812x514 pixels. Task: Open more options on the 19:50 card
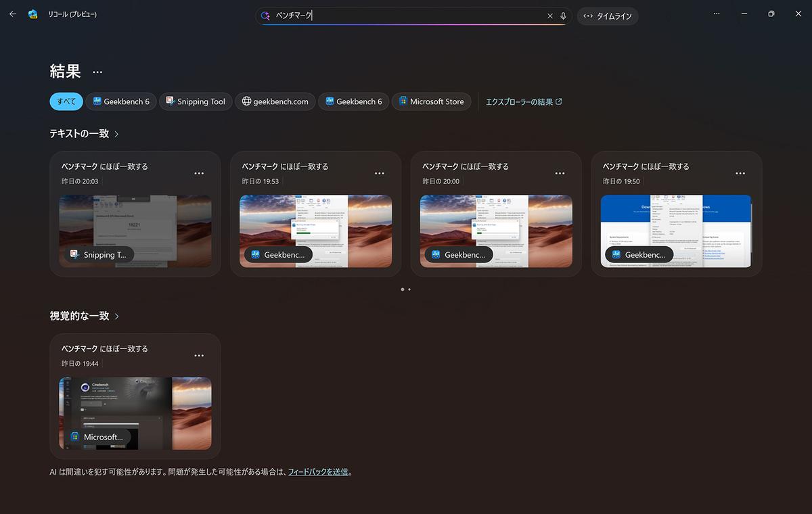pos(740,173)
